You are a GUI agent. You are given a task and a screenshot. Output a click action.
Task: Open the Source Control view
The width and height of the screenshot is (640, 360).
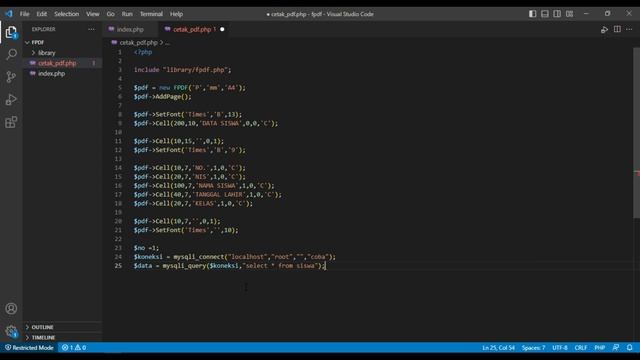tap(11, 77)
